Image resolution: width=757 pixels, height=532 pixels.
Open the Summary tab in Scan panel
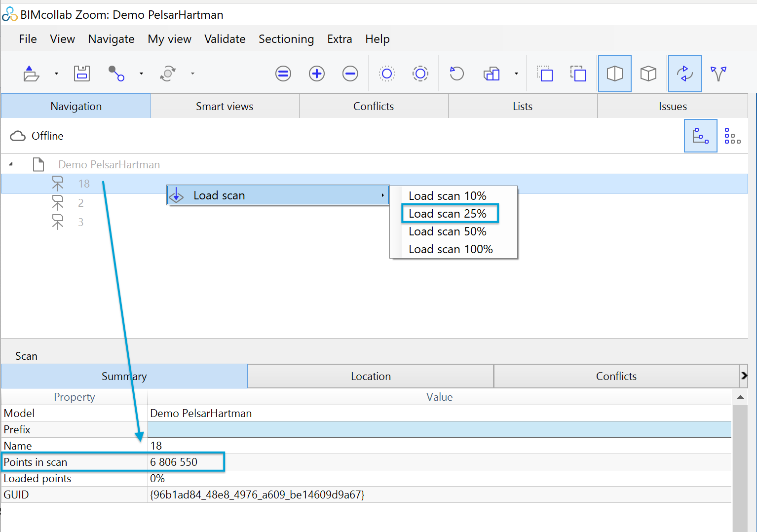pyautogui.click(x=124, y=376)
